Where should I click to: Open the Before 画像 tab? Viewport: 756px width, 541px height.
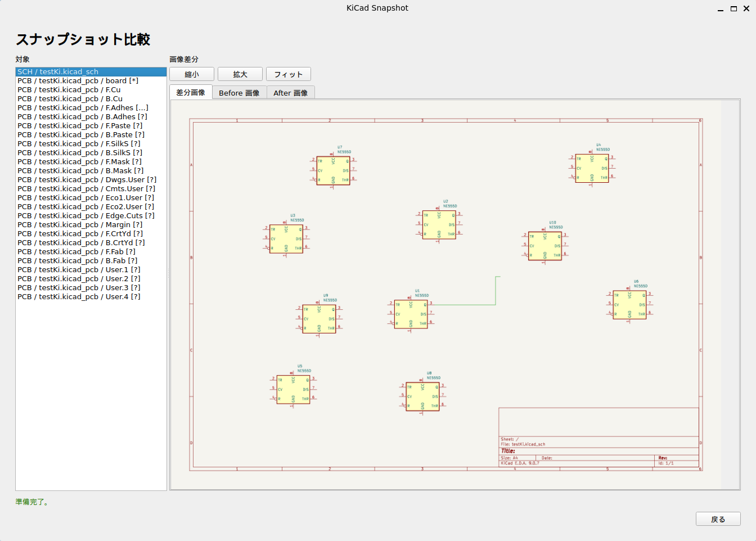(239, 93)
